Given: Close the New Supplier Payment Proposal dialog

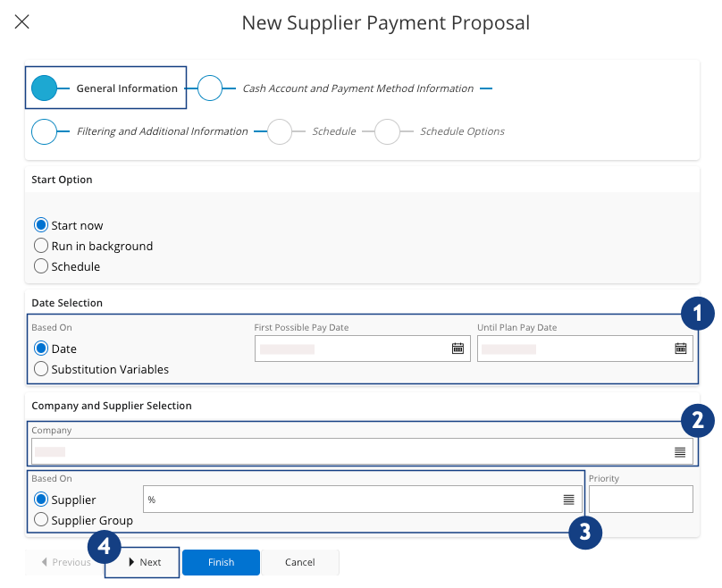Looking at the screenshot, I should 22,22.
